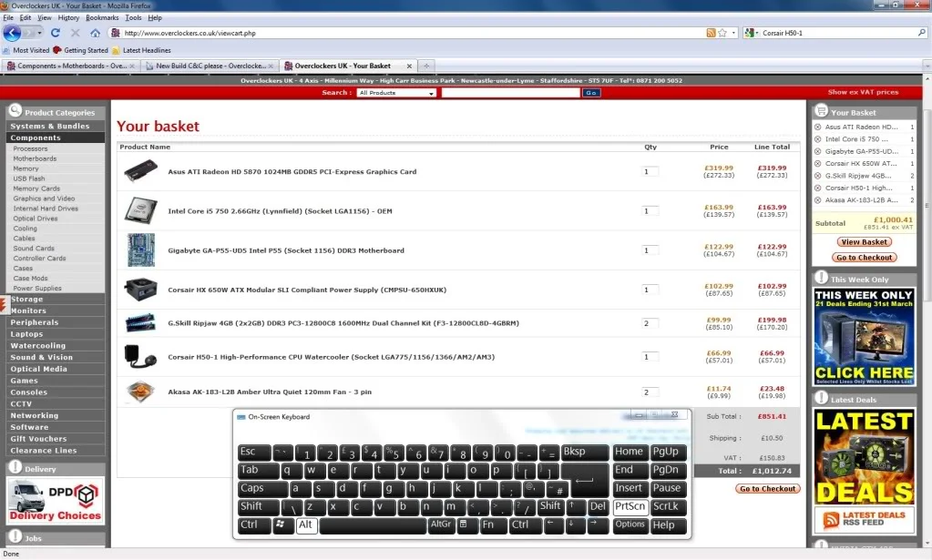
Task: Close the Overclockers UK - Your Basket tab
Action: (409, 66)
